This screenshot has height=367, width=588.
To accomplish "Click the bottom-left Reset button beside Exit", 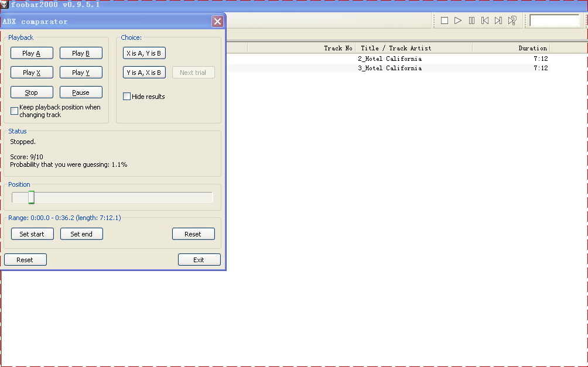I will pos(26,260).
